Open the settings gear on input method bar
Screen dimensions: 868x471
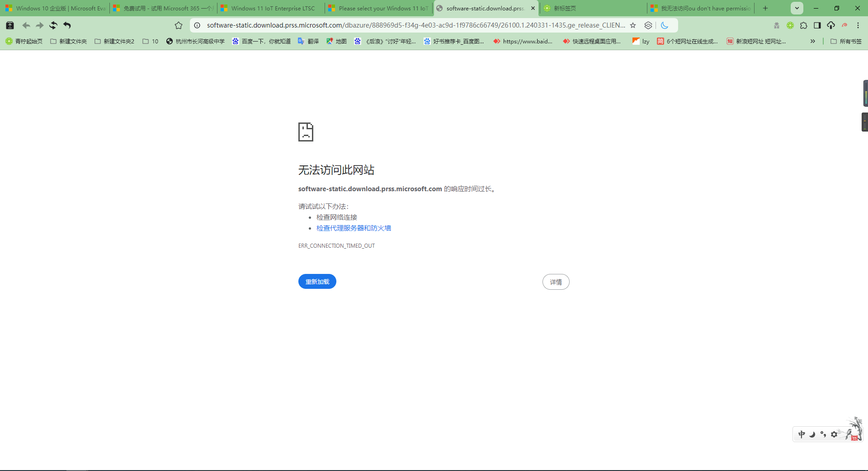[834, 434]
